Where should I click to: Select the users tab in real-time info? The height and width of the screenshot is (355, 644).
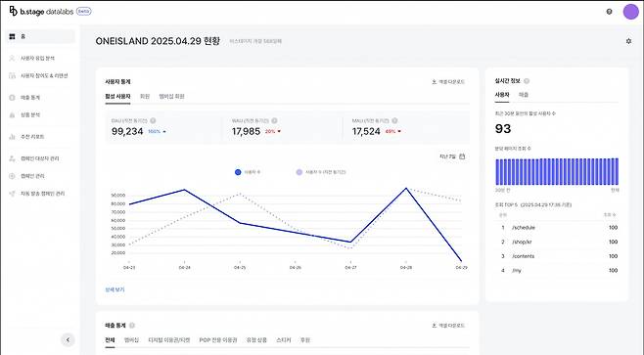click(502, 95)
